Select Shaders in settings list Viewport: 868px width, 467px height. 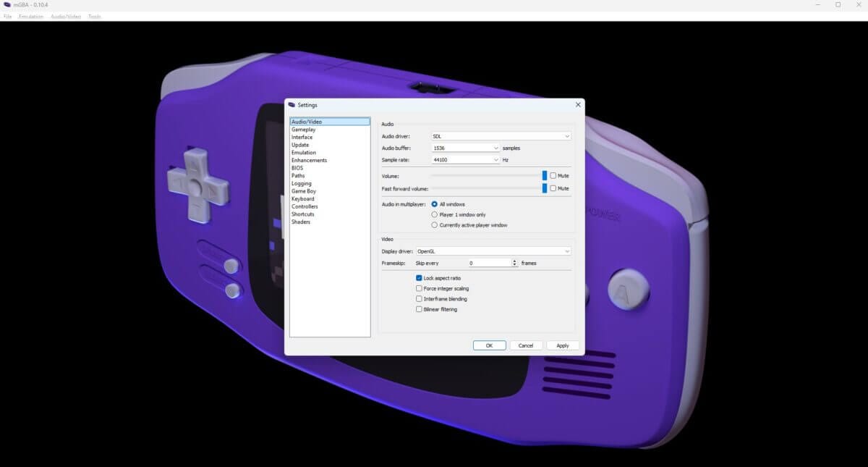[x=301, y=222]
